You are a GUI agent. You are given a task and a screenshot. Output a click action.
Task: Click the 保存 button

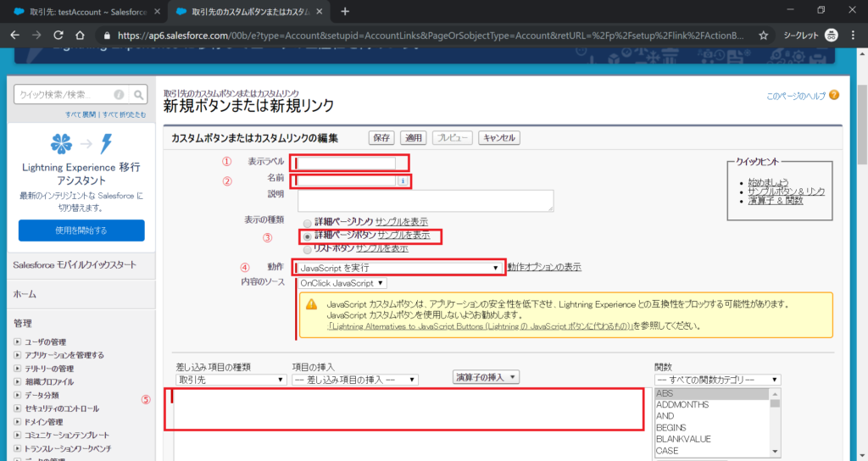point(382,138)
